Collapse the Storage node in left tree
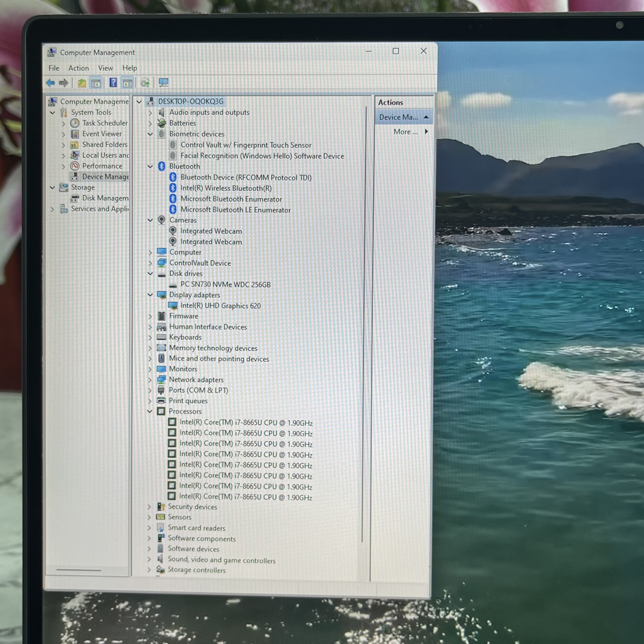Viewport: 644px width, 644px height. click(52, 187)
